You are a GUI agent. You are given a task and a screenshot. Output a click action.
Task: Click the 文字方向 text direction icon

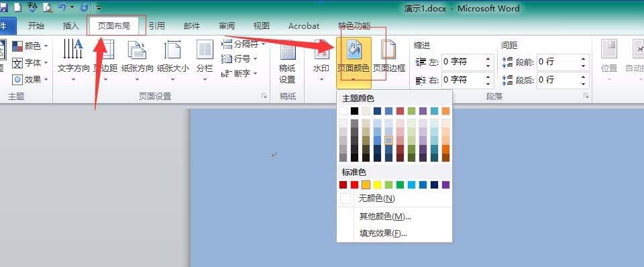click(73, 49)
